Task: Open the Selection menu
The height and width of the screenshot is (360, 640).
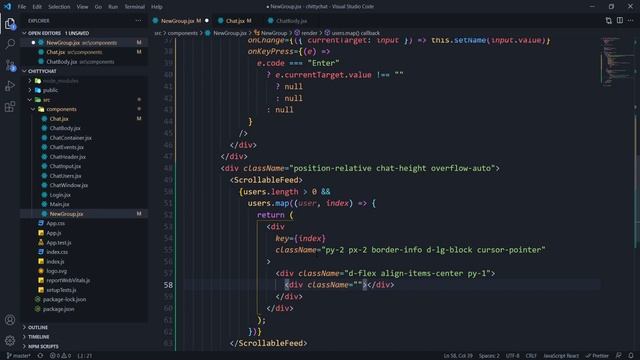Action: coord(59,7)
